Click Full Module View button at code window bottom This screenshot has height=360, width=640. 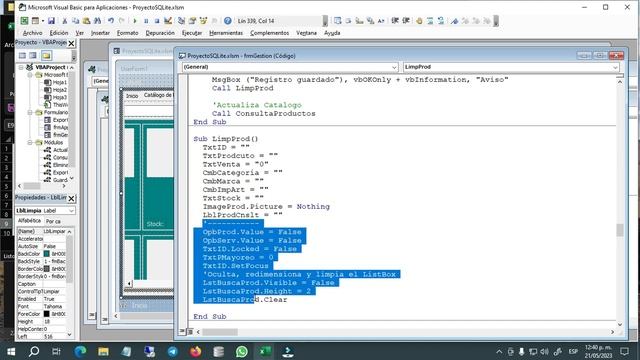click(x=190, y=332)
